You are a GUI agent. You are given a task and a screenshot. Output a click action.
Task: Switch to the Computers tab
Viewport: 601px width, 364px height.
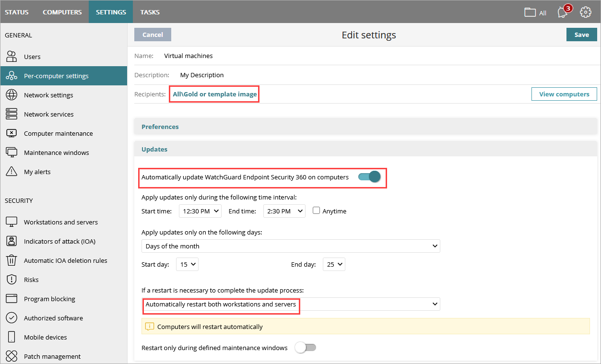click(x=62, y=12)
